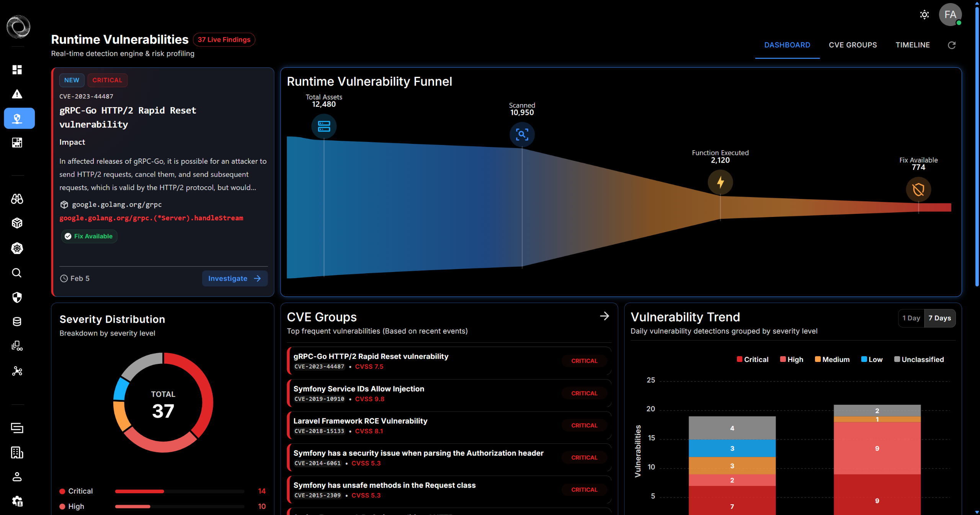Switch trend range to 1 Day
The width and height of the screenshot is (980, 515).
[x=911, y=318]
